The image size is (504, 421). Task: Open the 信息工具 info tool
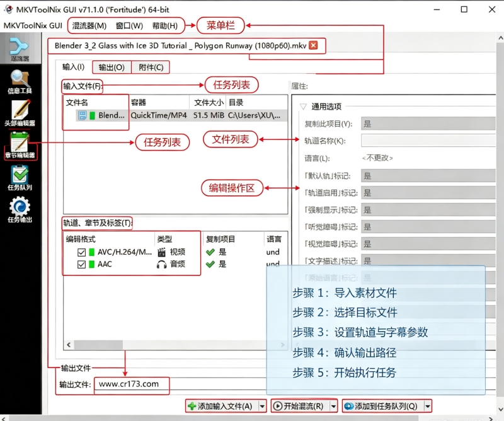(20, 82)
